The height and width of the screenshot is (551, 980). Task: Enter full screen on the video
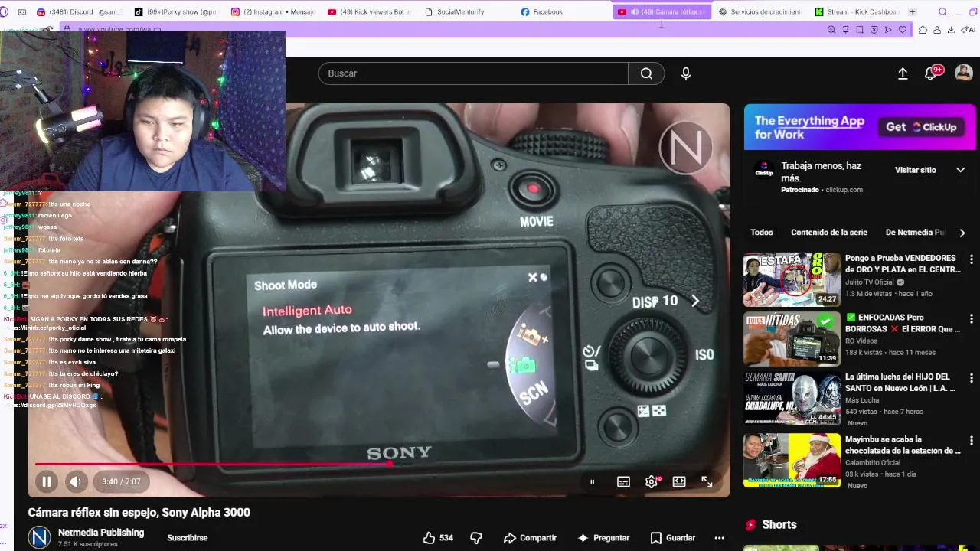point(707,481)
